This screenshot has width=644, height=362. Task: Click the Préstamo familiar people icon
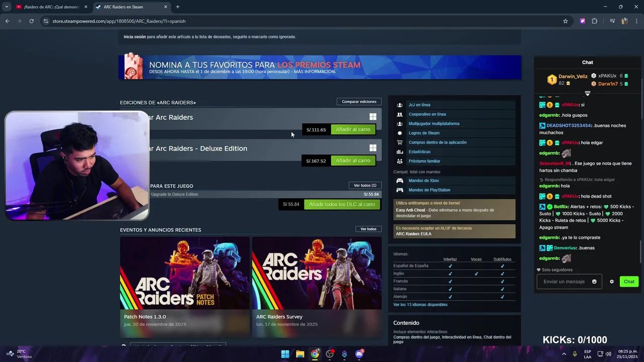[x=399, y=161]
